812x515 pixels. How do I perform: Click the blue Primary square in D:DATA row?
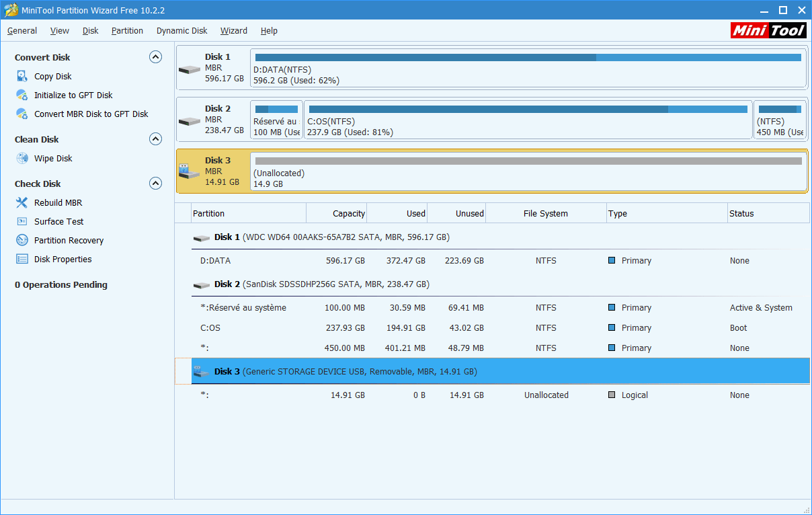coord(612,260)
